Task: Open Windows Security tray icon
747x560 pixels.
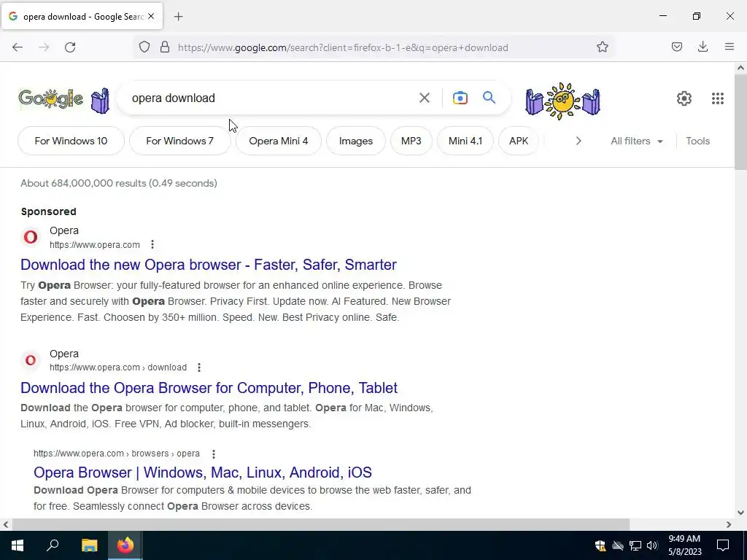Action: [600, 545]
